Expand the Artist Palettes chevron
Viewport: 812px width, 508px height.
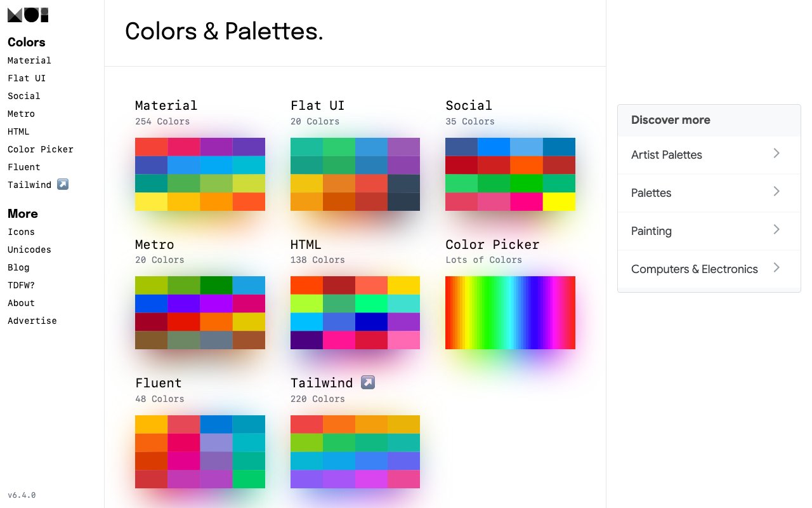pyautogui.click(x=776, y=154)
